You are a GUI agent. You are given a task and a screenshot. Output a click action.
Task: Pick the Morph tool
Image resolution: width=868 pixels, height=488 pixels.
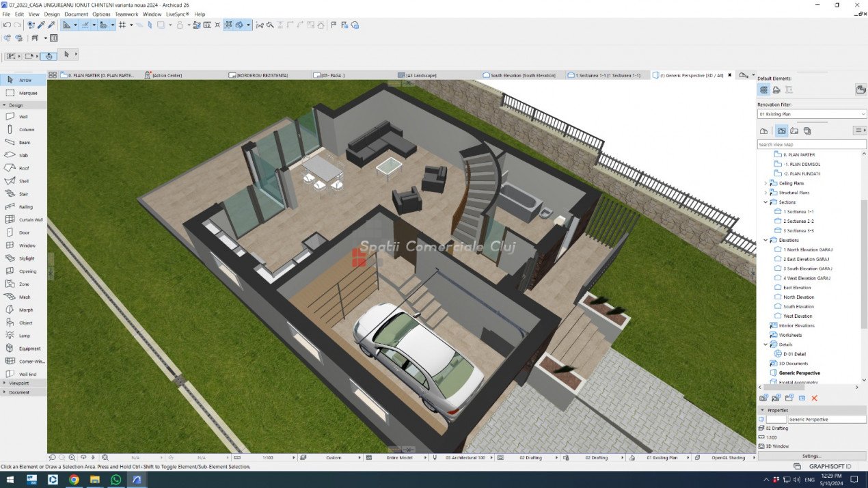pos(23,310)
